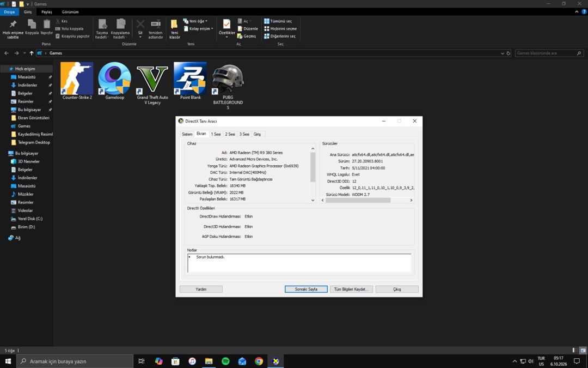Viewport: 588px width, 368px height.
Task: Open the Sistem tab in DirectX Tanı Aracı
Action: click(187, 134)
